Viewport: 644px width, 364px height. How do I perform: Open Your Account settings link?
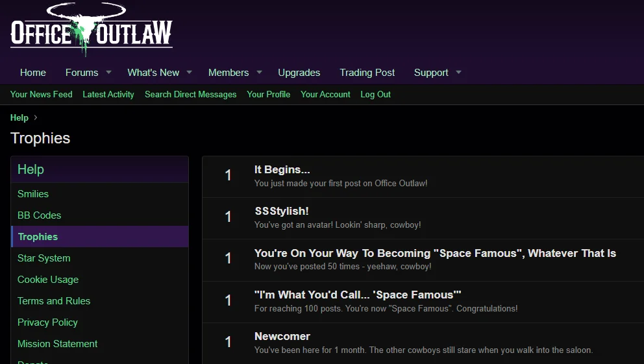coord(325,94)
